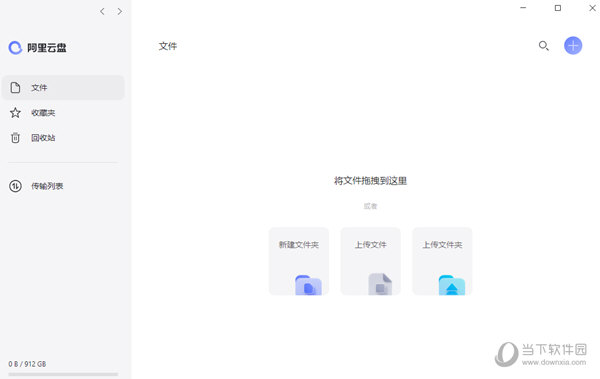Open 收藏夹 favorites in sidebar
600x379 pixels.
click(63, 113)
